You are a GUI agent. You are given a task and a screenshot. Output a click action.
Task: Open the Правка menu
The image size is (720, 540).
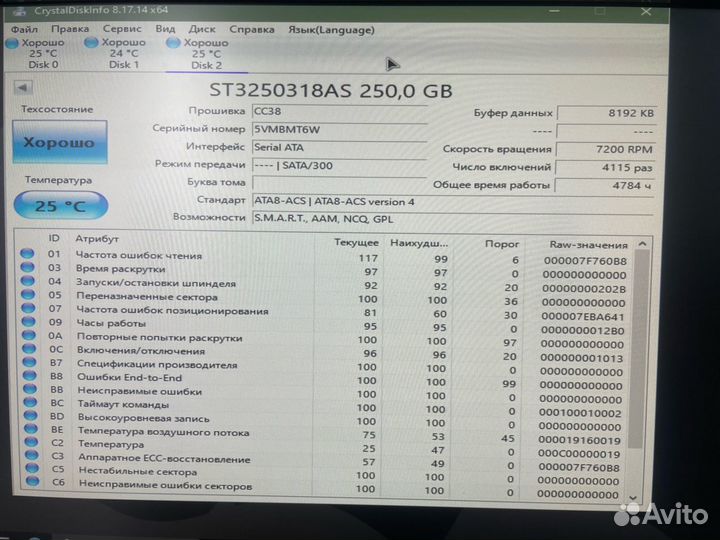click(x=70, y=29)
